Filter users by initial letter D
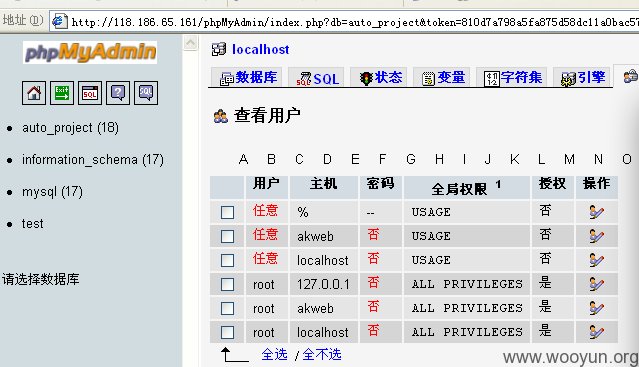639x367 pixels. click(x=327, y=159)
